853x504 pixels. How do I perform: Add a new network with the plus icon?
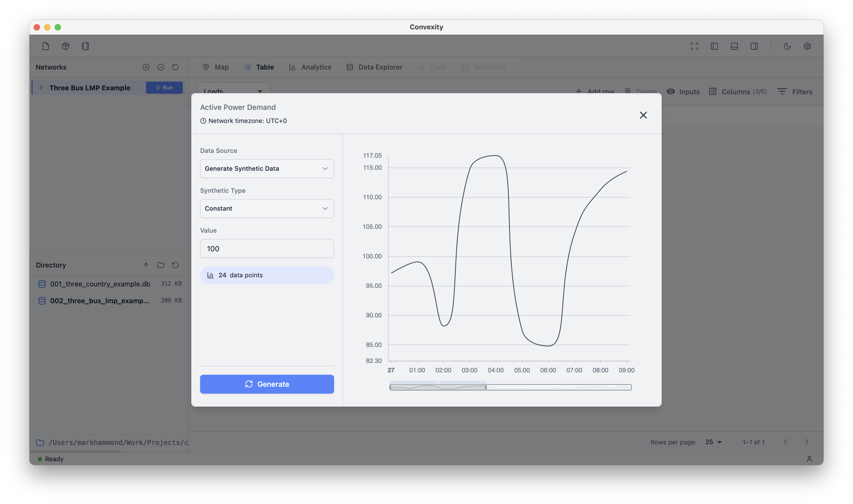146,67
